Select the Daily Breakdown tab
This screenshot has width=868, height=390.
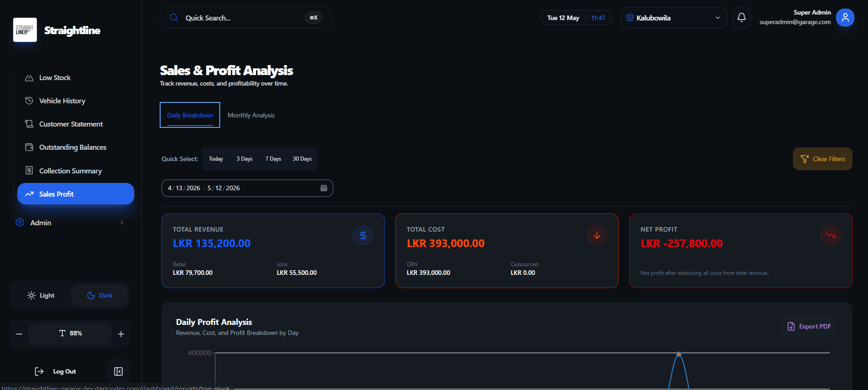[190, 115]
